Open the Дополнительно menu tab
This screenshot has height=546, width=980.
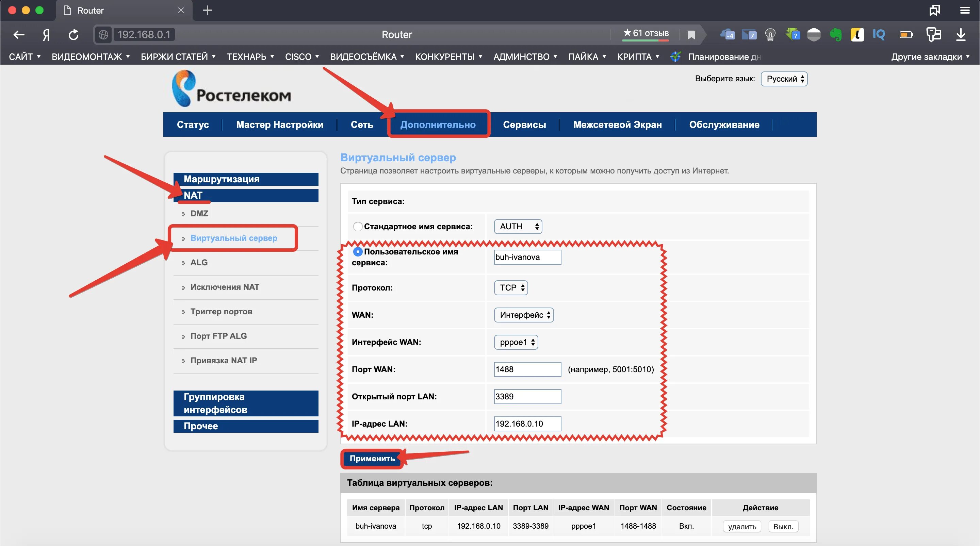click(x=438, y=125)
